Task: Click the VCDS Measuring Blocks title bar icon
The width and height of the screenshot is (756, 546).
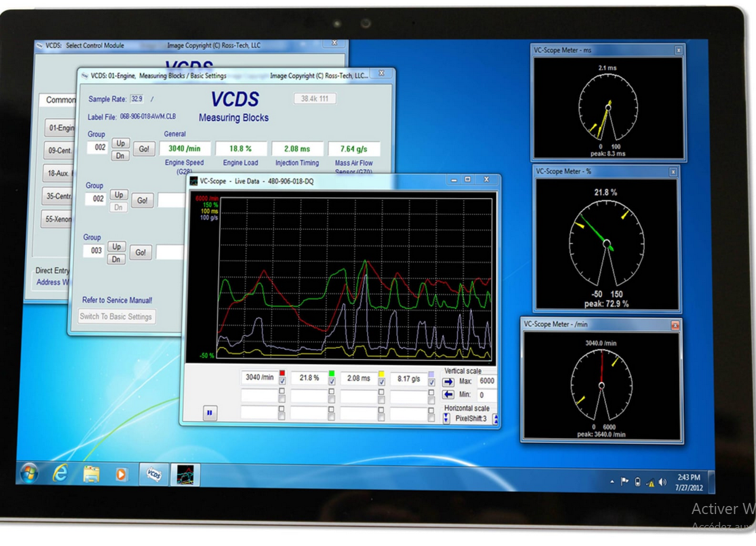Action: click(x=84, y=76)
